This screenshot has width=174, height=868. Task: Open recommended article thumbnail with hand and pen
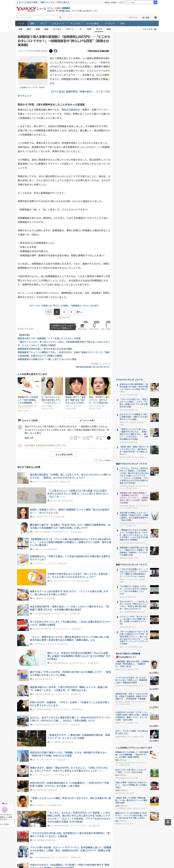pos(28,386)
